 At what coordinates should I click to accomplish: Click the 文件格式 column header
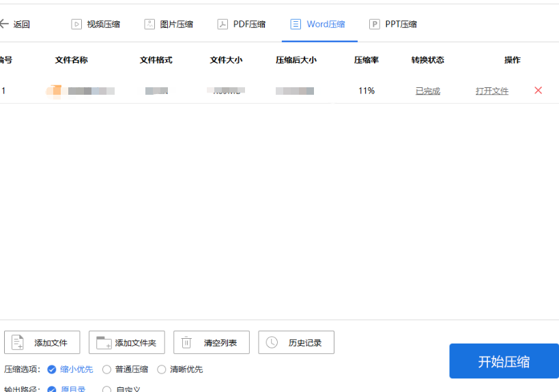[156, 60]
